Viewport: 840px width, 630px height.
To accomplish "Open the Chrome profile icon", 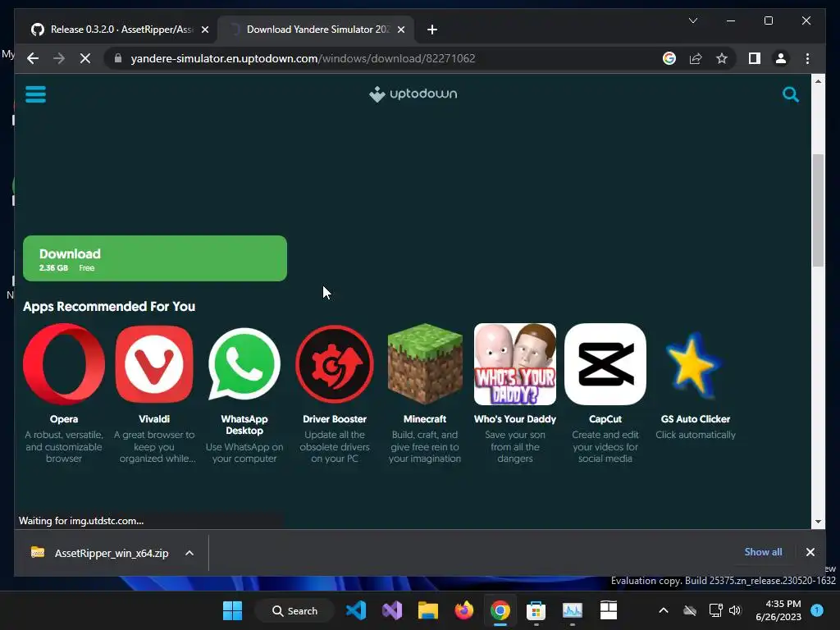I will tap(781, 58).
